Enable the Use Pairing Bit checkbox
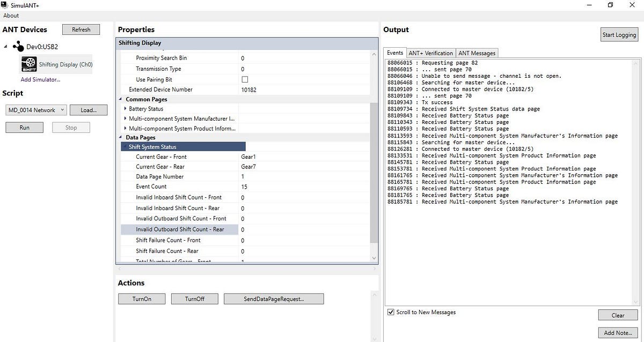 click(x=245, y=79)
